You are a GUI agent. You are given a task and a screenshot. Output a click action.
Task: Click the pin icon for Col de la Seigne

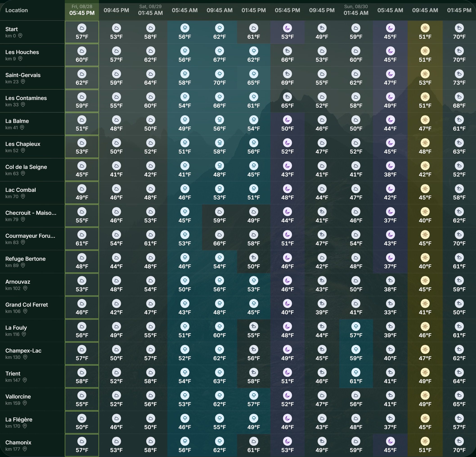coord(23,173)
